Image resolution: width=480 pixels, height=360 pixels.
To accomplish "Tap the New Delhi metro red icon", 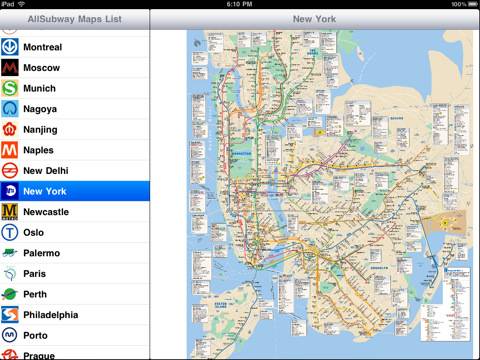I will pos(10,171).
